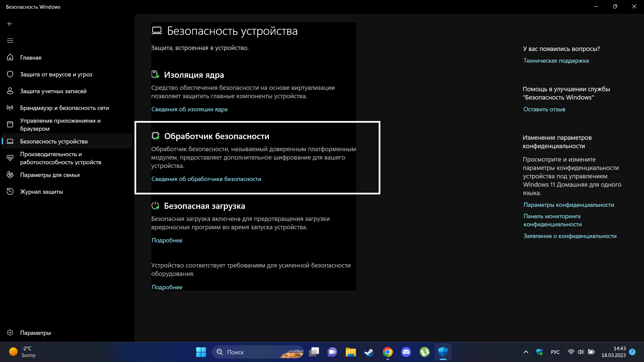Click family options people icon
The width and height of the screenshot is (644, 362).
pos(10,175)
